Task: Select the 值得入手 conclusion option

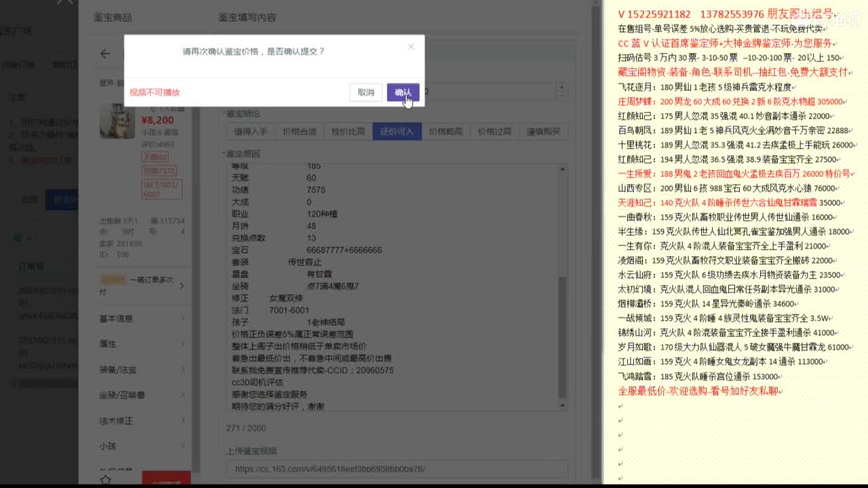Action: 251,131
